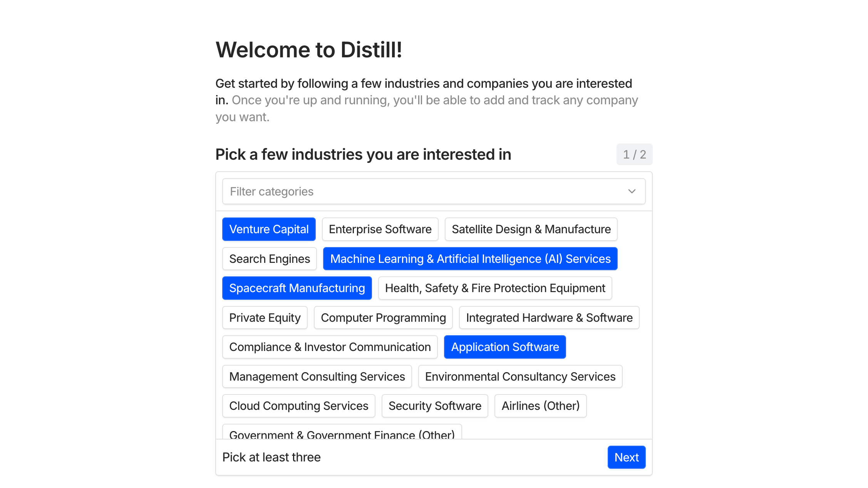Select the Enterprise Software industry

380,229
